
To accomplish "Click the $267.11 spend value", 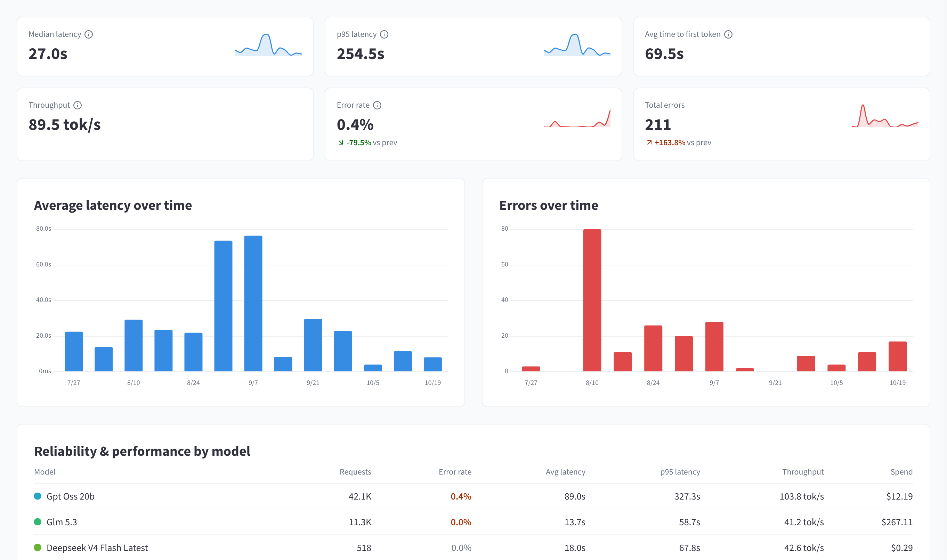I will coord(897,522).
